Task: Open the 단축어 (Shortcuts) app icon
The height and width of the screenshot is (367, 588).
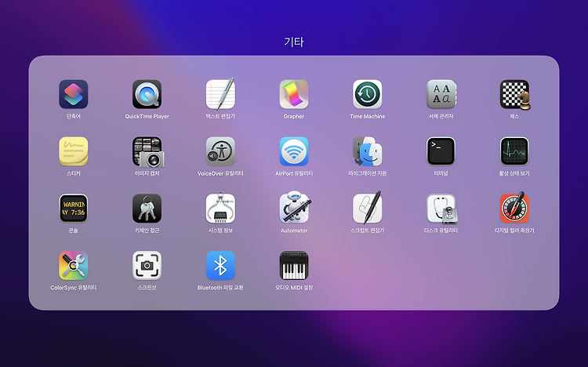Action: point(74,94)
